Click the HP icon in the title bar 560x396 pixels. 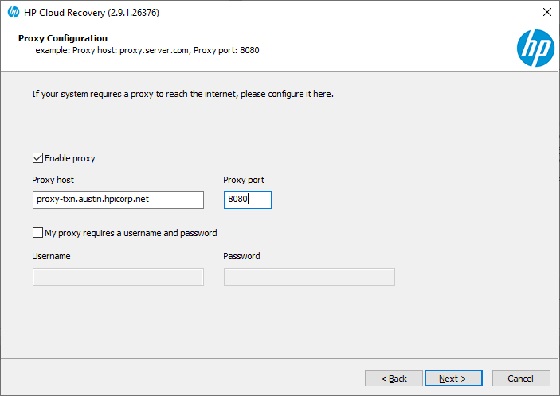13,12
